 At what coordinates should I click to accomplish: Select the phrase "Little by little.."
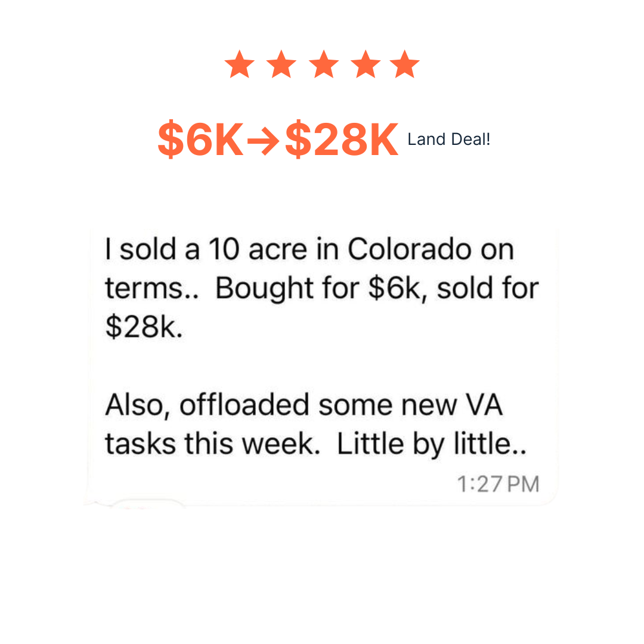point(432,445)
